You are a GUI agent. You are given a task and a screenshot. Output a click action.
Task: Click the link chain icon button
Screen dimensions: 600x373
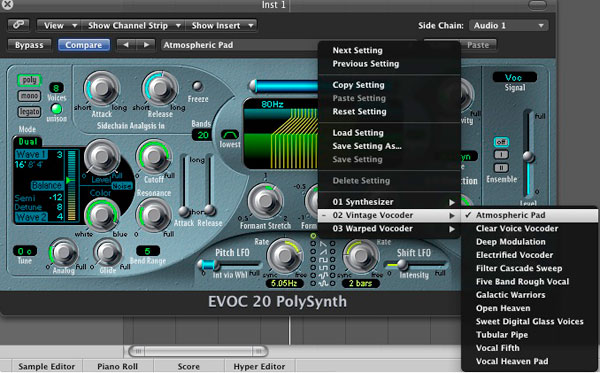click(18, 25)
